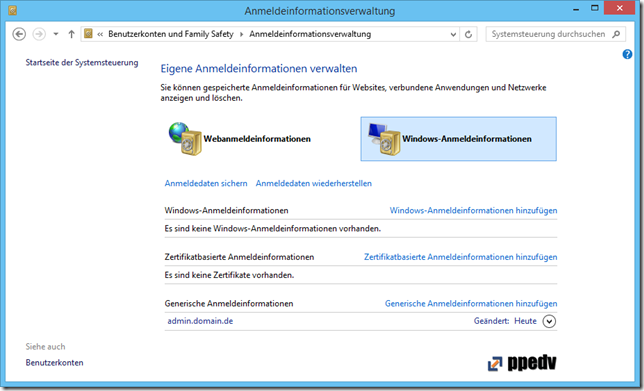Viewport: 644px width, 391px height.
Task: Go up one level with the up arrow
Action: 71,34
